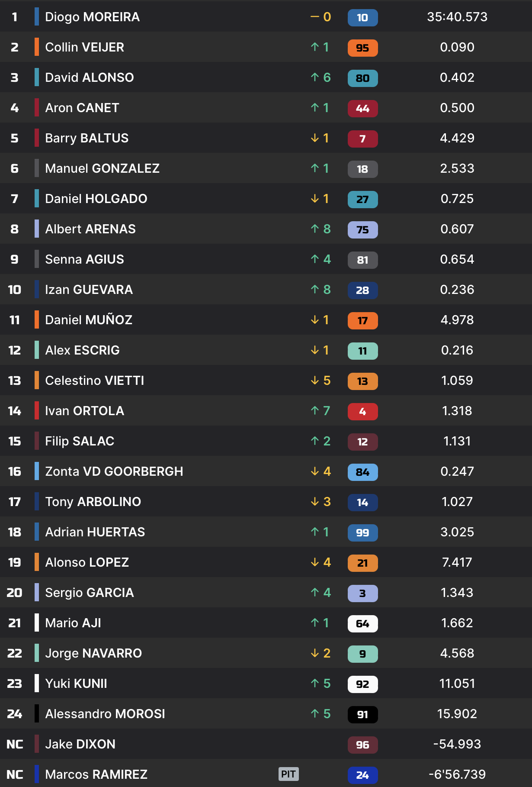This screenshot has height=787, width=532.
Task: Click Izan GUEVARA position change indicator
Action: pos(320,290)
